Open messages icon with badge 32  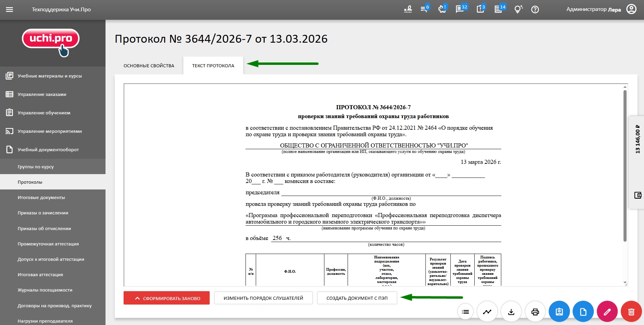pos(460,10)
